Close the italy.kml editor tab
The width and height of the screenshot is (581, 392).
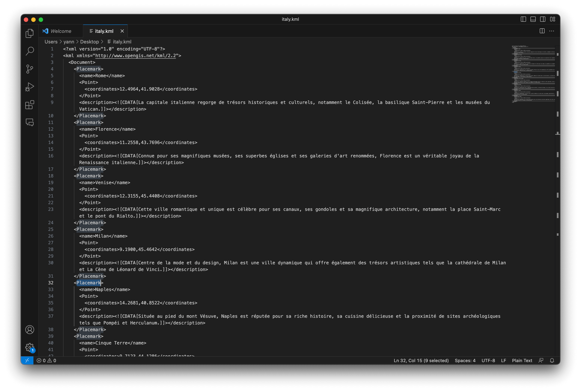pos(123,31)
